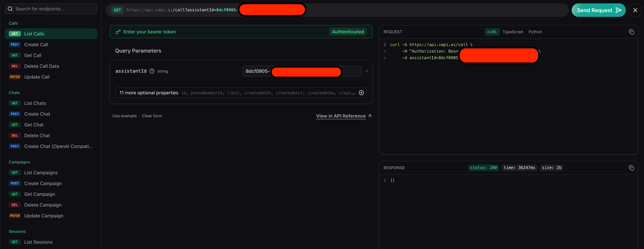Open Create Chat endpoint

click(x=51, y=114)
